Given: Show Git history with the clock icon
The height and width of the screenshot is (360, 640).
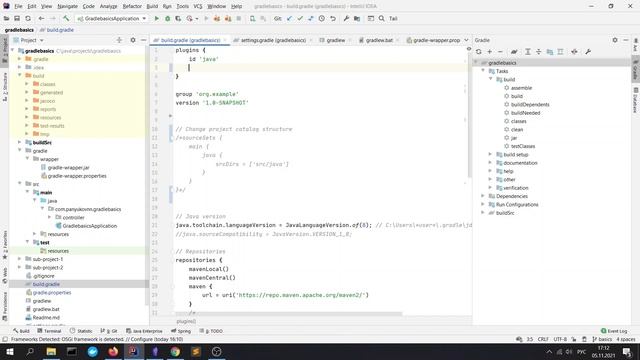Looking at the screenshot, I should 322,18.
